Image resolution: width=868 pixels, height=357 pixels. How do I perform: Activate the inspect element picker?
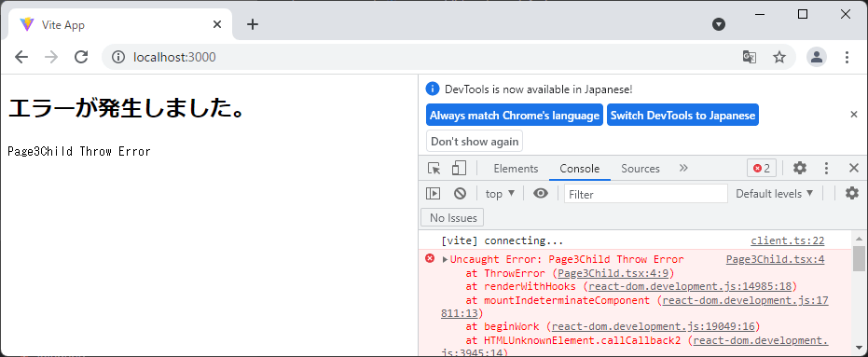coord(434,169)
